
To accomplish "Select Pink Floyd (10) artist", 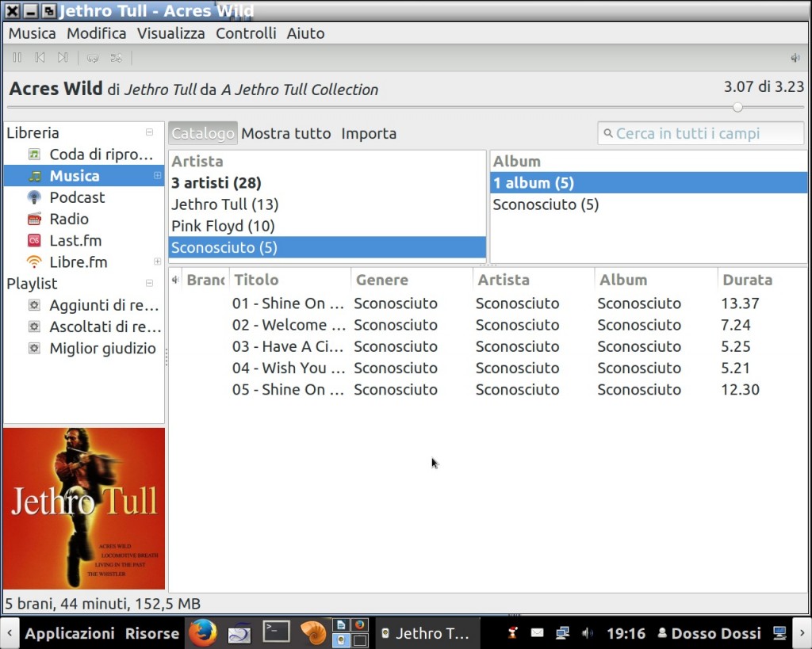I will point(327,226).
